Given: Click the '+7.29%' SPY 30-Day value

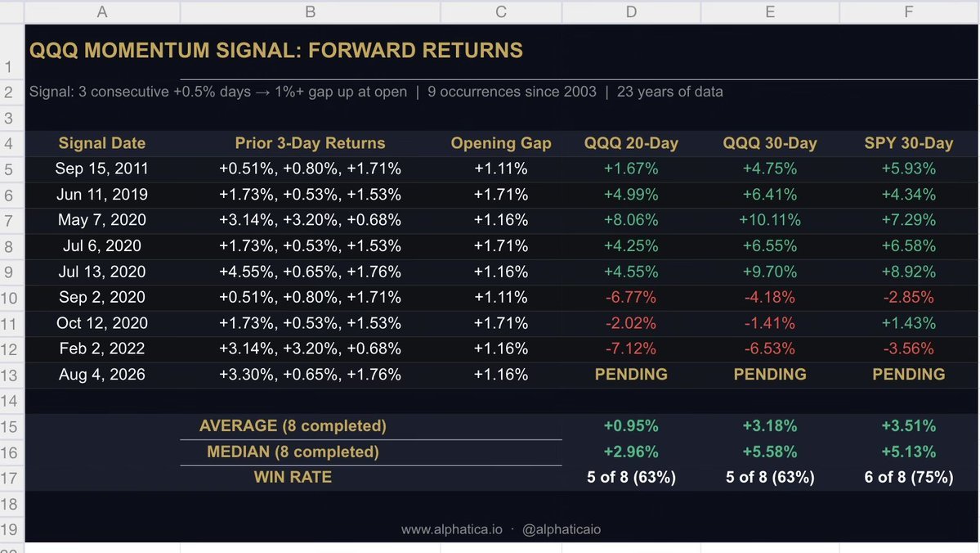Looking at the screenshot, I should point(909,220).
